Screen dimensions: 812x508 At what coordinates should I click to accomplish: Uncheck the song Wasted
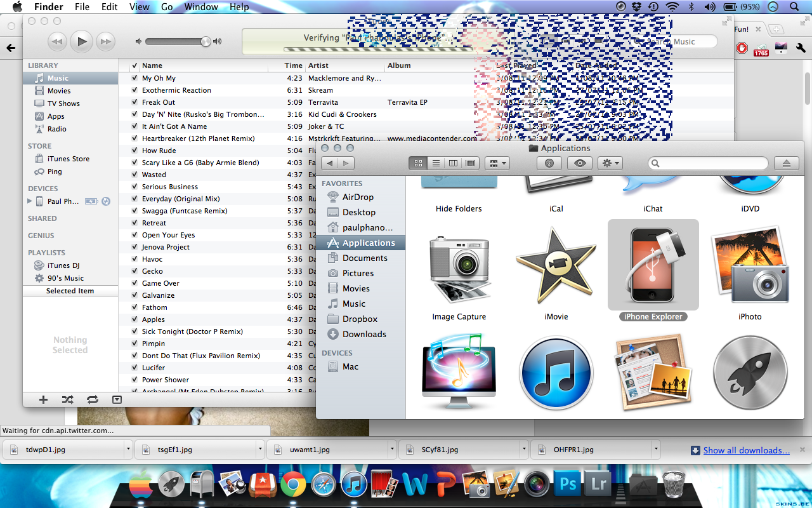134,175
